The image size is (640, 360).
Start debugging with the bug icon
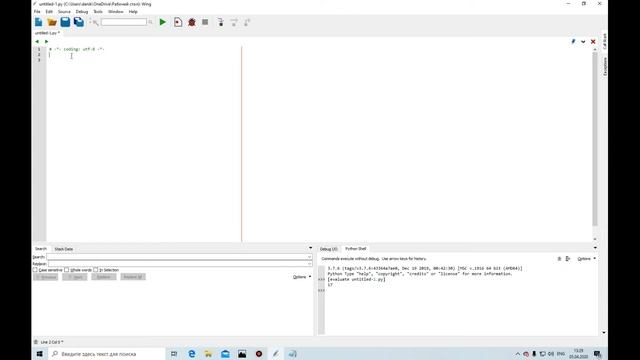(192, 22)
